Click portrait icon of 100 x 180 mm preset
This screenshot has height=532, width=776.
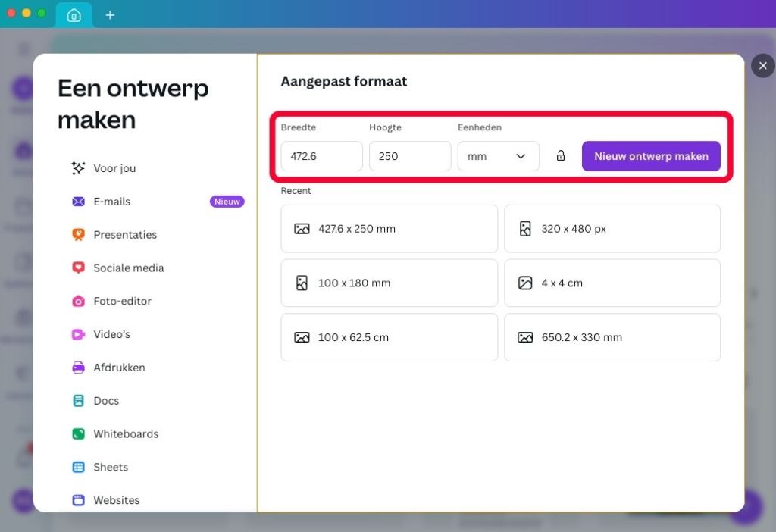[x=302, y=283]
